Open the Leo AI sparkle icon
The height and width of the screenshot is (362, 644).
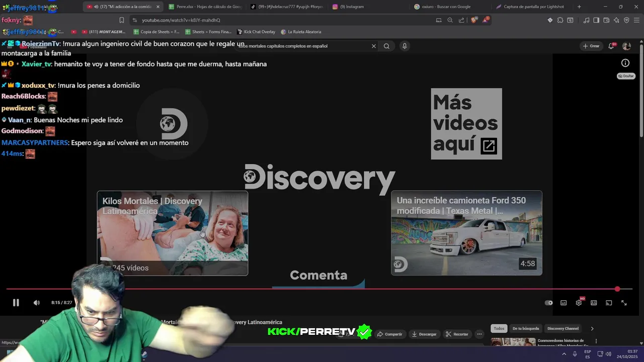(x=616, y=20)
